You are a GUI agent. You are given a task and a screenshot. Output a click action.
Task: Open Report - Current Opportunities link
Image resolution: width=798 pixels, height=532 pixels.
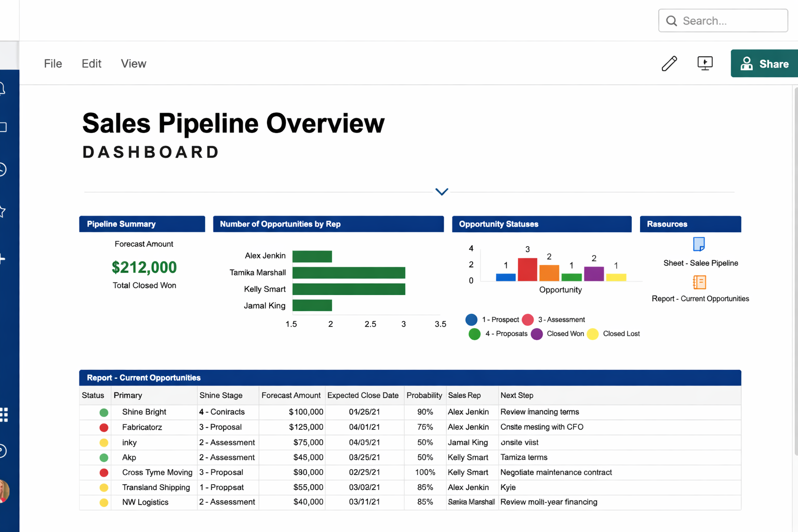coord(700,299)
